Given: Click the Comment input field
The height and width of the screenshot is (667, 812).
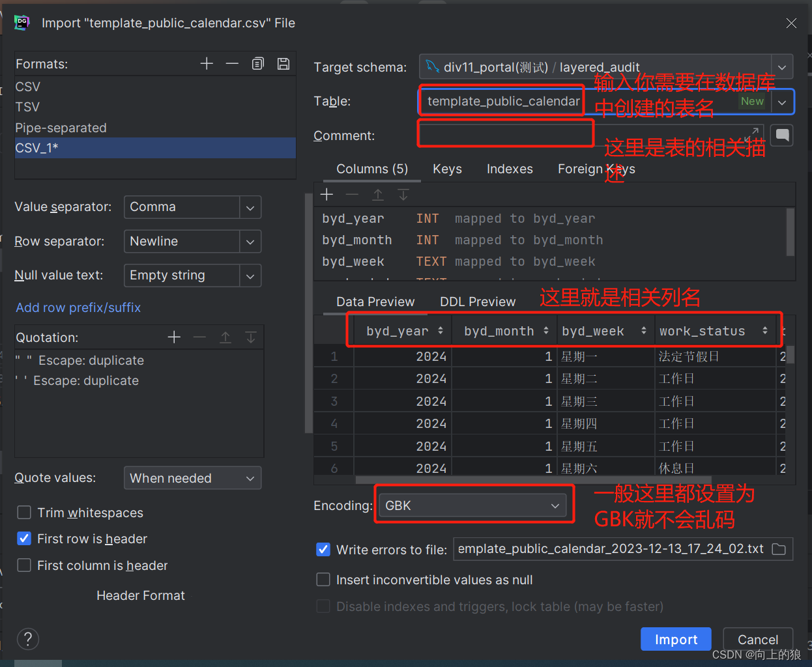Looking at the screenshot, I should 591,135.
